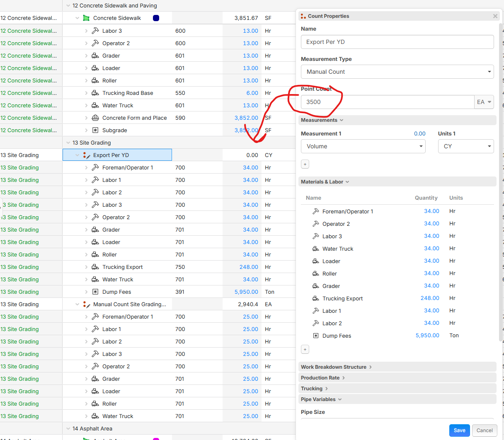Click the Subgrade material icon in the list

95,131
